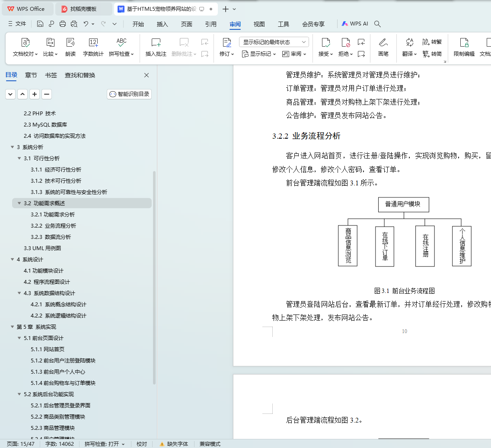This screenshot has height=448, width=491.
Task: Close the navigation pane
Action: point(146,75)
